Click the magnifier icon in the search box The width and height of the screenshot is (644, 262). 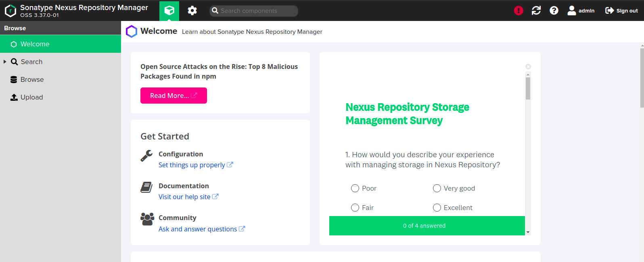215,11
